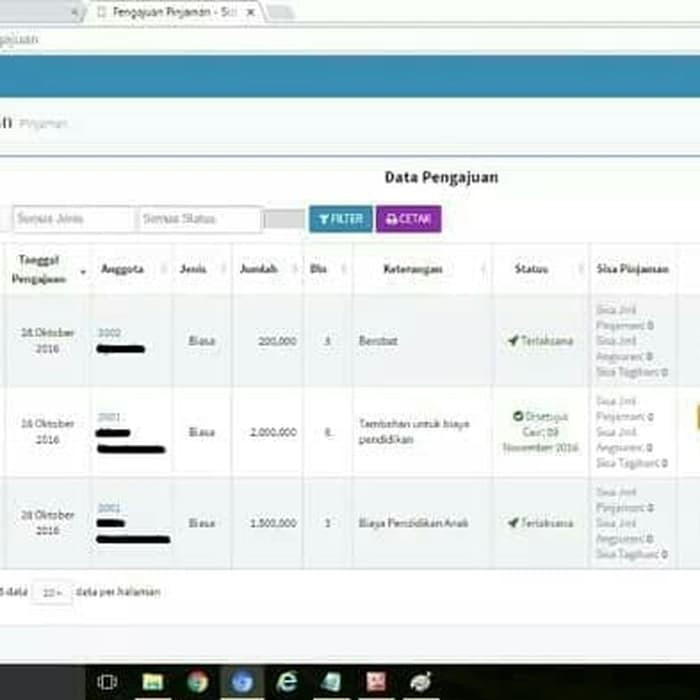Click the Status column header text
Screen dimensions: 700x700
[x=531, y=269]
